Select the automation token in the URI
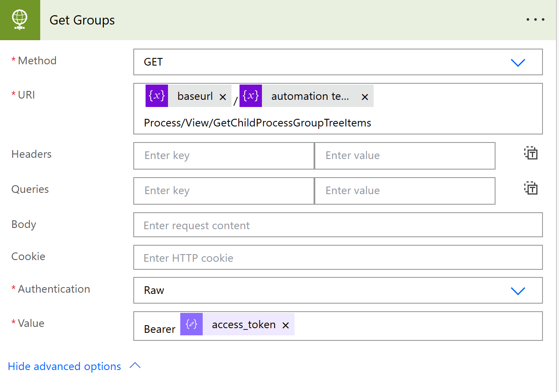559x392 pixels. [311, 96]
